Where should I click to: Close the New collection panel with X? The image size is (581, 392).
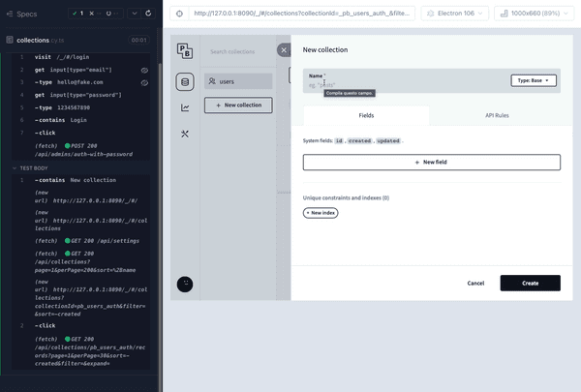pos(284,50)
